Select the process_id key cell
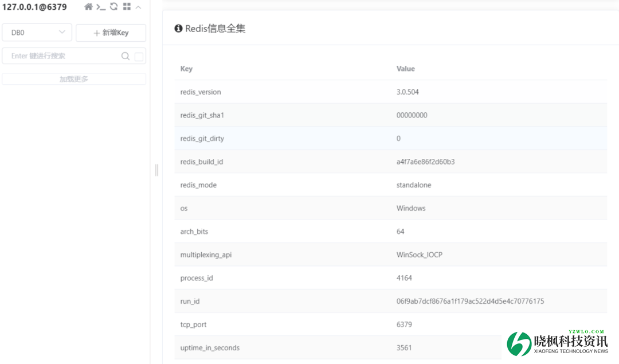The height and width of the screenshot is (364, 619). click(x=197, y=279)
